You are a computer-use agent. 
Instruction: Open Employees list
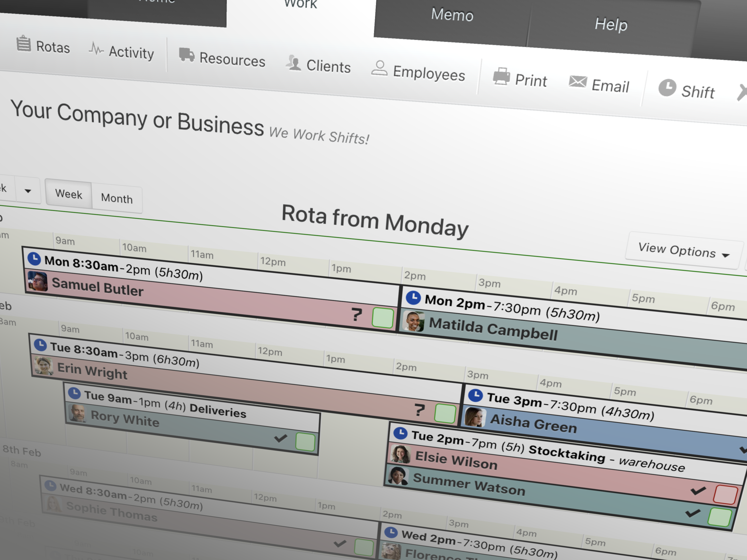pos(418,71)
